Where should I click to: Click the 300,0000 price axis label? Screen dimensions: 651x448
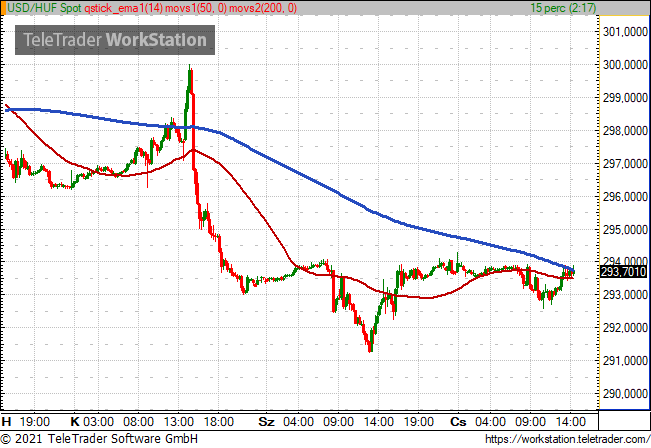(625, 65)
